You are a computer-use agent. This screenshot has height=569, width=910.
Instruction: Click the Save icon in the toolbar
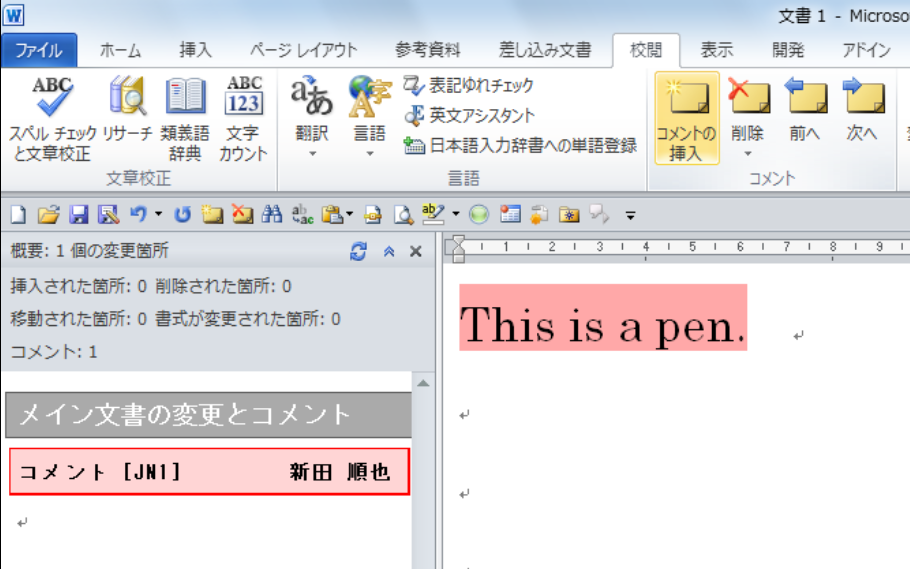pos(79,214)
